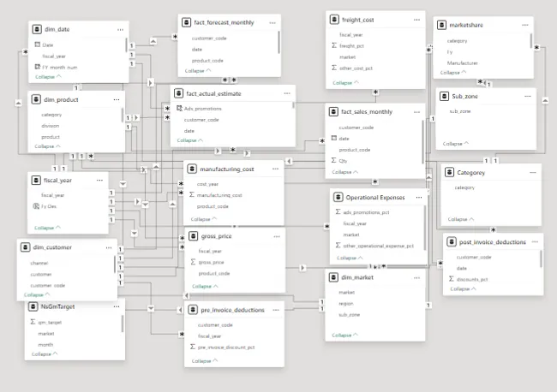Collapse the manufacturing_cost table
The height and width of the screenshot is (392, 557).
[x=204, y=219]
